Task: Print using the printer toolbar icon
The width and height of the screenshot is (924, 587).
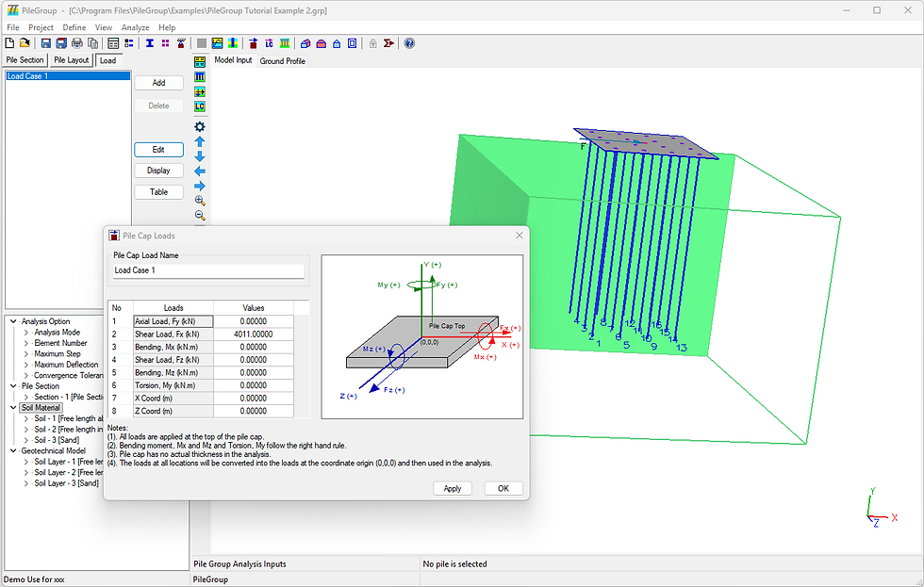Action: 77,43
